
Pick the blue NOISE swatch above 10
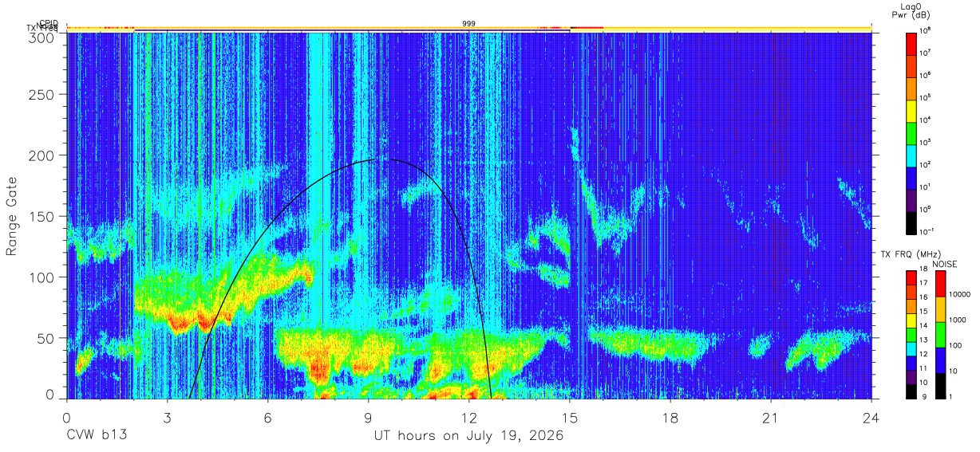pos(939,360)
